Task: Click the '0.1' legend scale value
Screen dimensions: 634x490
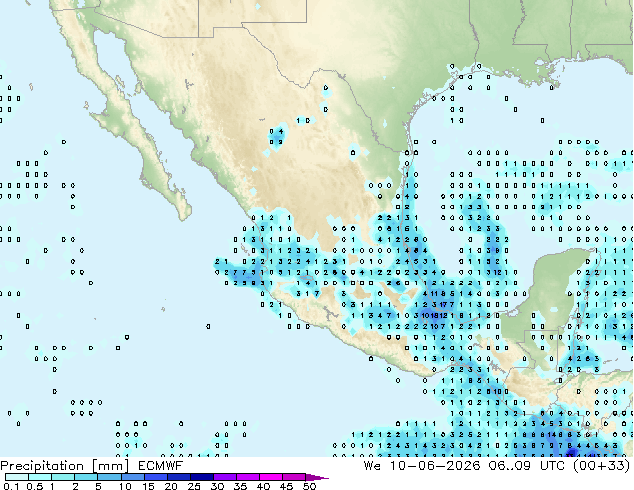Action: (x=11, y=486)
